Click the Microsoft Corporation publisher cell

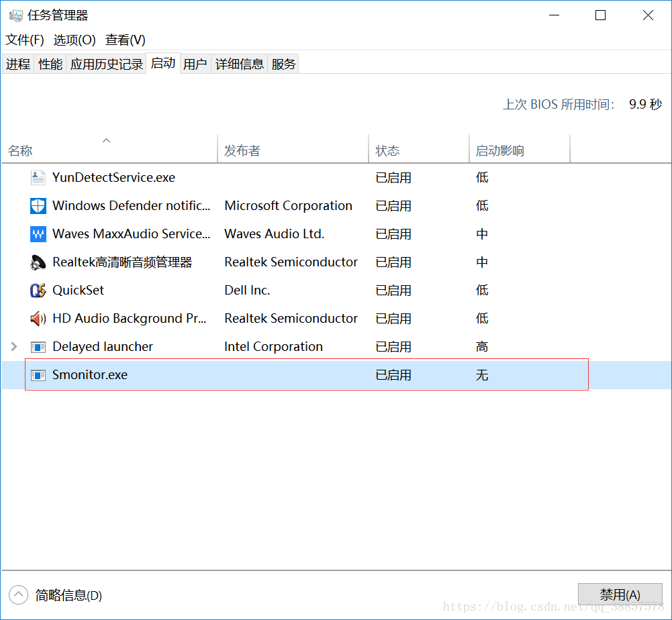point(289,206)
